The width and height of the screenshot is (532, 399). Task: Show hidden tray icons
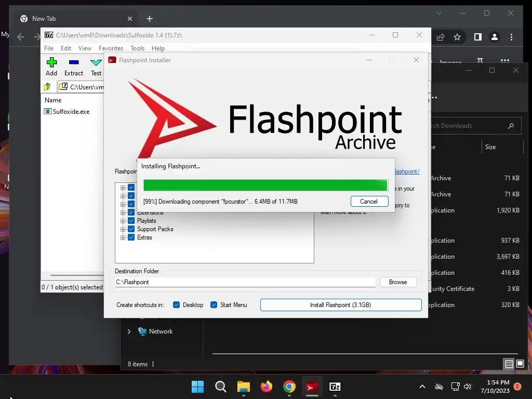pyautogui.click(x=422, y=387)
